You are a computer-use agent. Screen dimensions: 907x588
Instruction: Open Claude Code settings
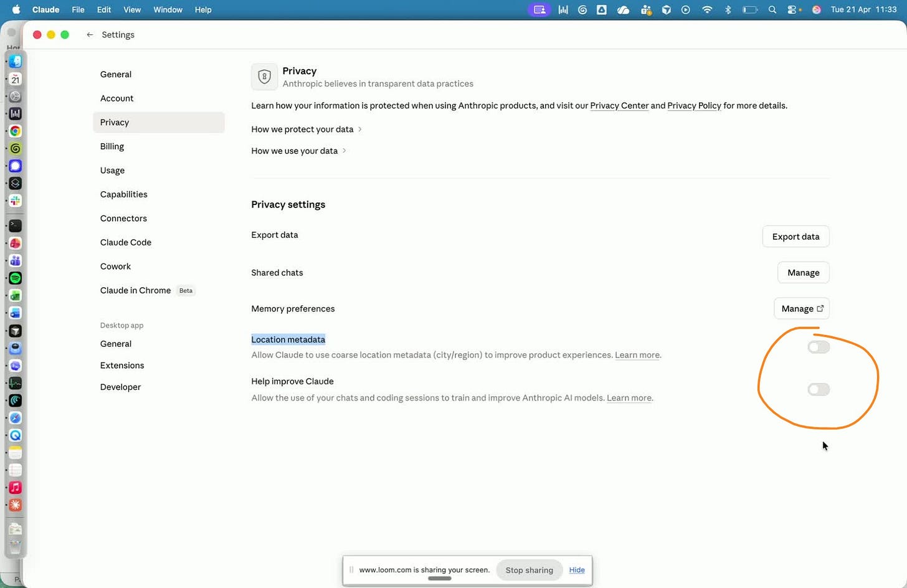click(159, 242)
